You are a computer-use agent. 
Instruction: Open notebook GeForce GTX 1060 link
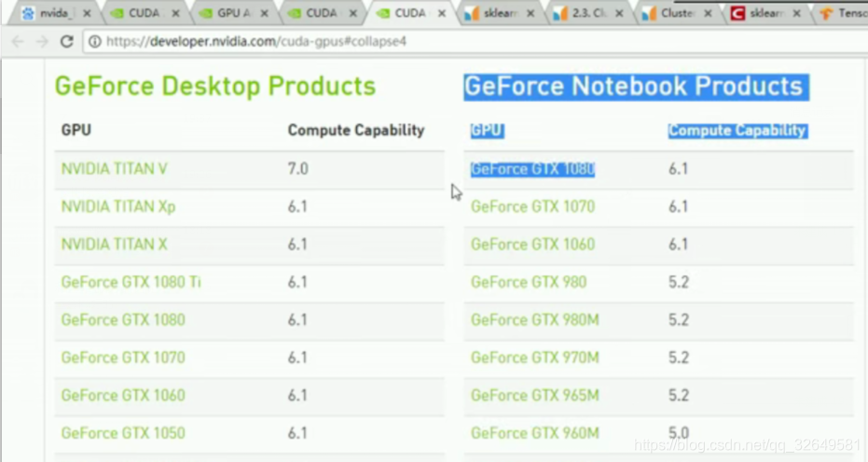pos(532,245)
